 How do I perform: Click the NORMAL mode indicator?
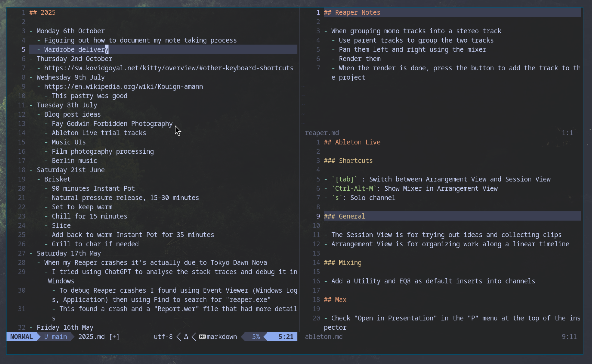pos(21,337)
